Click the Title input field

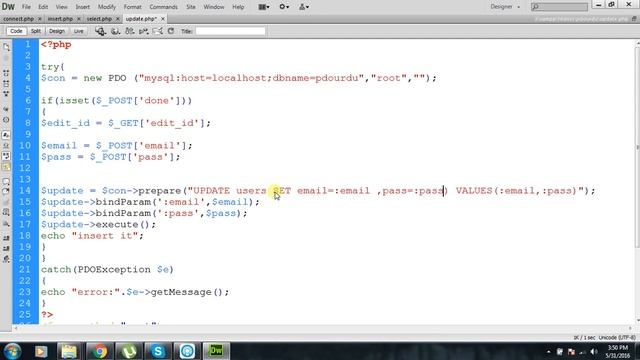pyautogui.click(x=230, y=31)
